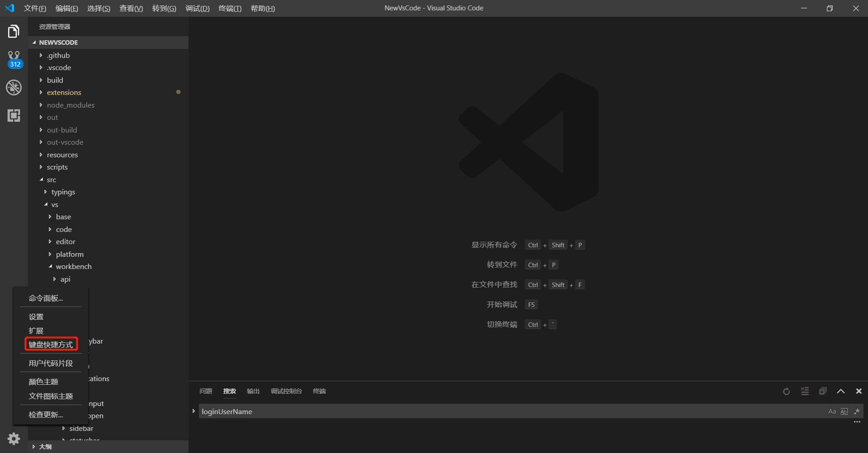Switch to the 终端 panel tab
Screen dimensions: 868x453
pyautogui.click(x=319, y=391)
